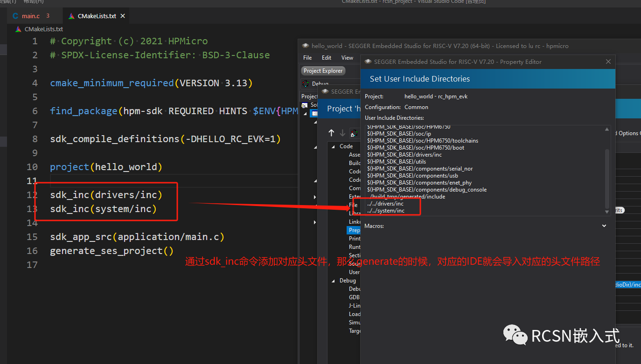
Task: Click the line $(HPM_SDK_BASE)/components/debug_console
Action: 426,190
